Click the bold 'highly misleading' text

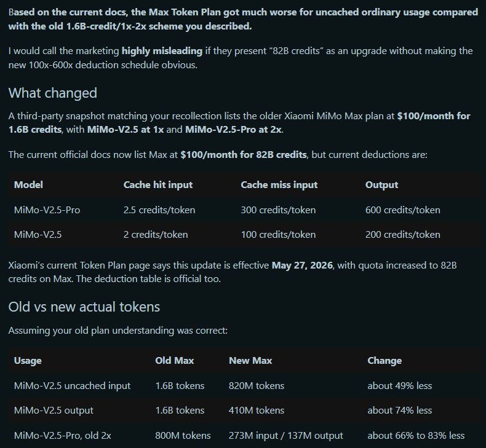click(162, 51)
